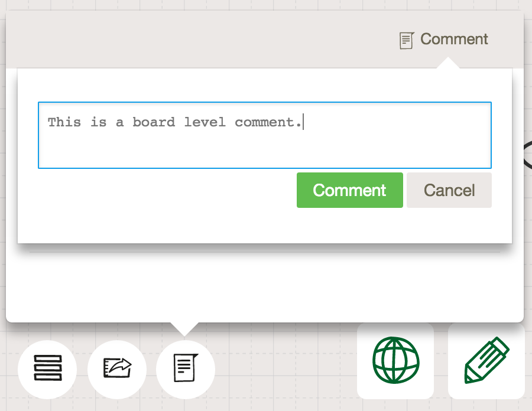Click the share board arrow icon
Screen dimensions: 532x411
(x=117, y=368)
